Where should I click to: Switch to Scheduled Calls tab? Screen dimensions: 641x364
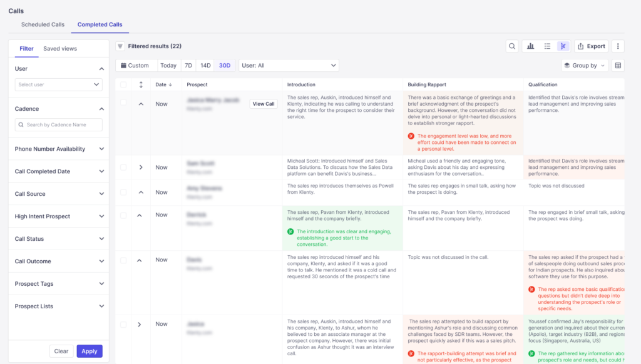pyautogui.click(x=43, y=25)
